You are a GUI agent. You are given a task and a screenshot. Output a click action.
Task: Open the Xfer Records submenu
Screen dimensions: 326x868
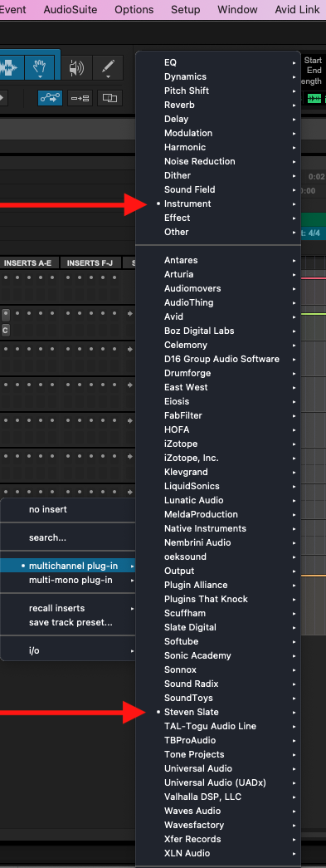[218, 839]
